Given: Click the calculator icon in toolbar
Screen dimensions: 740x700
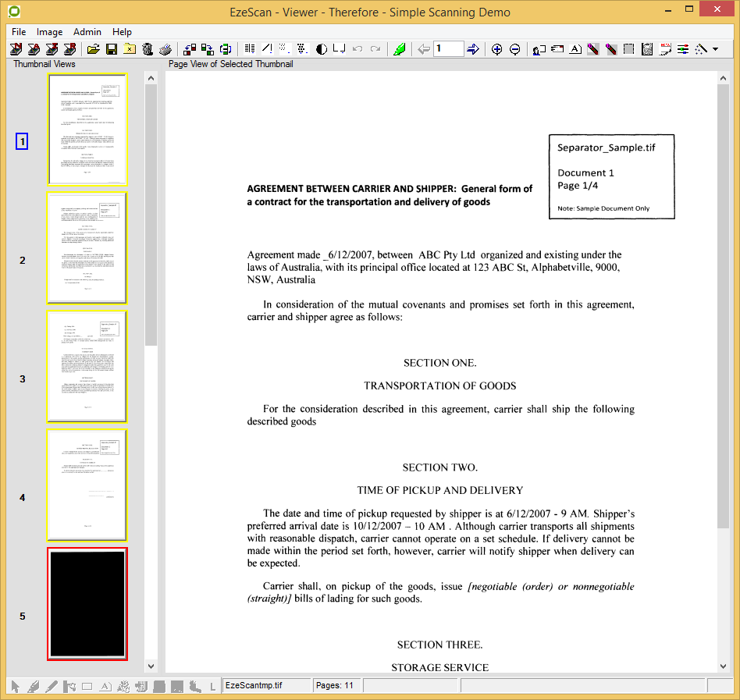Looking at the screenshot, I should 646,49.
